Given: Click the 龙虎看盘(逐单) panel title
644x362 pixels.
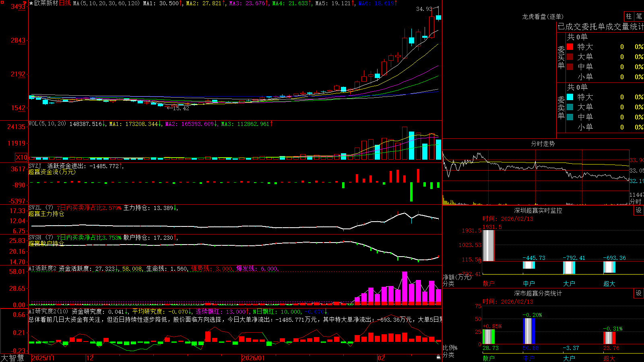Looking at the screenshot, I should [543, 16].
